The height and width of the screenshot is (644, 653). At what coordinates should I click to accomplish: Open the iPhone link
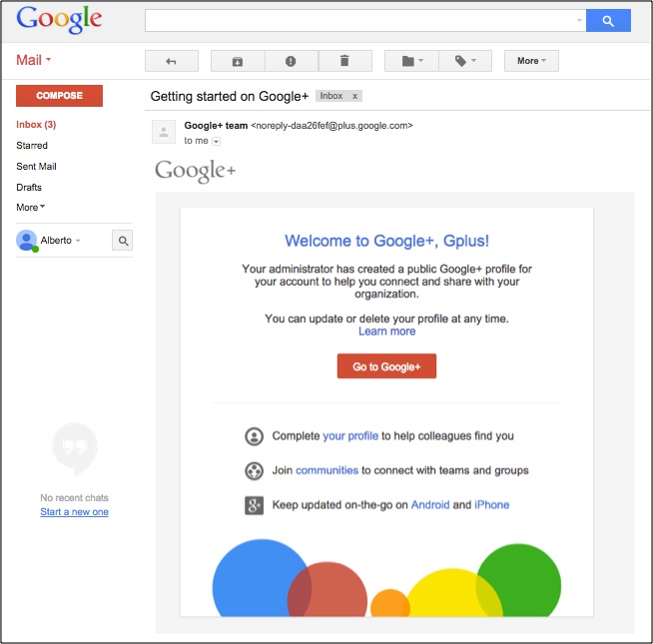[492, 504]
